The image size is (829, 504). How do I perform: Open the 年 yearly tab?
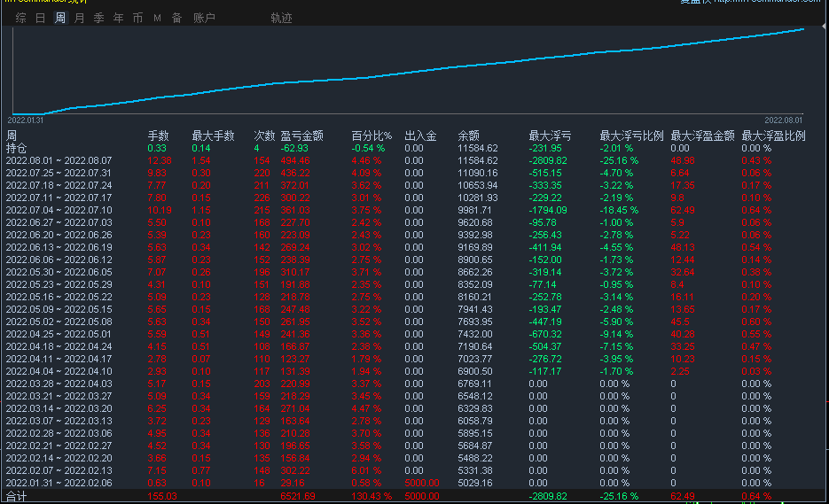[119, 18]
